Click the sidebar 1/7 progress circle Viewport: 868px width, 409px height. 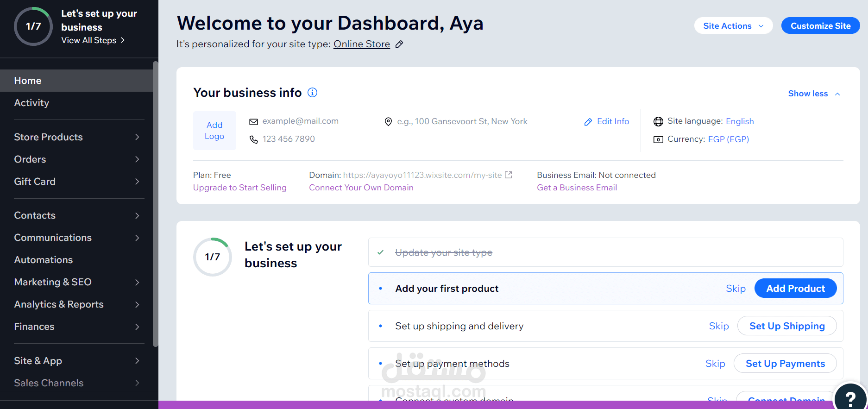pos(33,26)
